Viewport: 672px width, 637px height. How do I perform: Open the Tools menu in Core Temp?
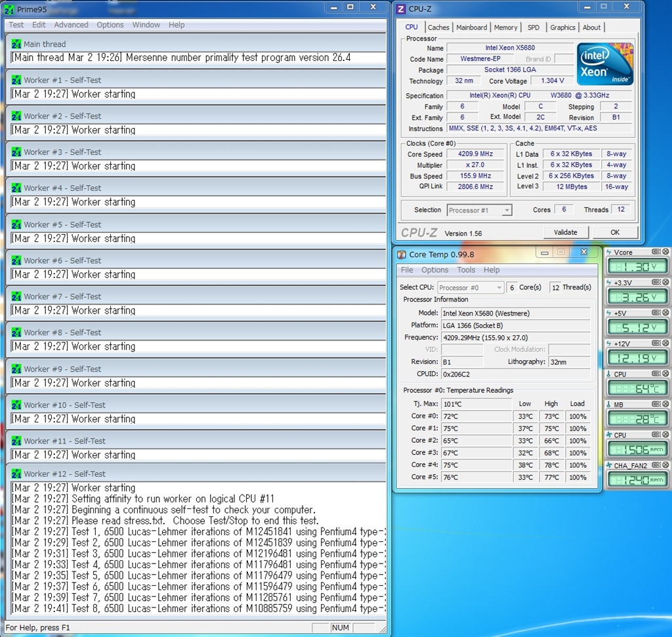tap(466, 270)
